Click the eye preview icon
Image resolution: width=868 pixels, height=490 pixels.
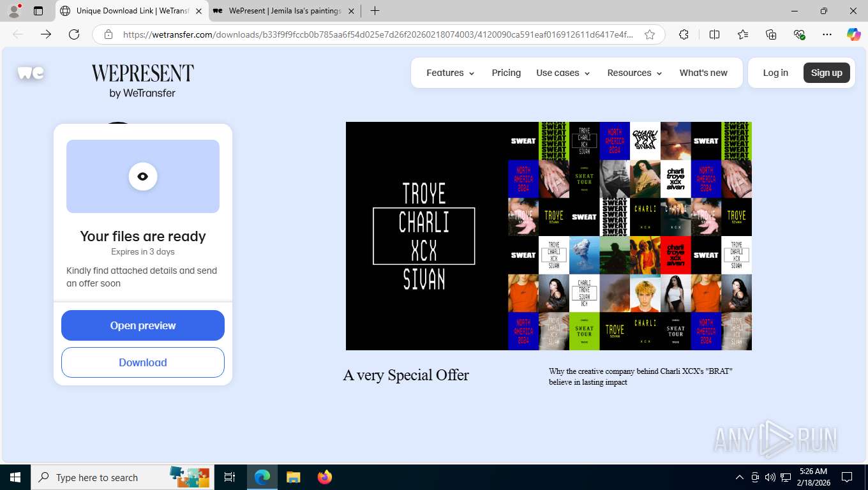click(x=143, y=177)
